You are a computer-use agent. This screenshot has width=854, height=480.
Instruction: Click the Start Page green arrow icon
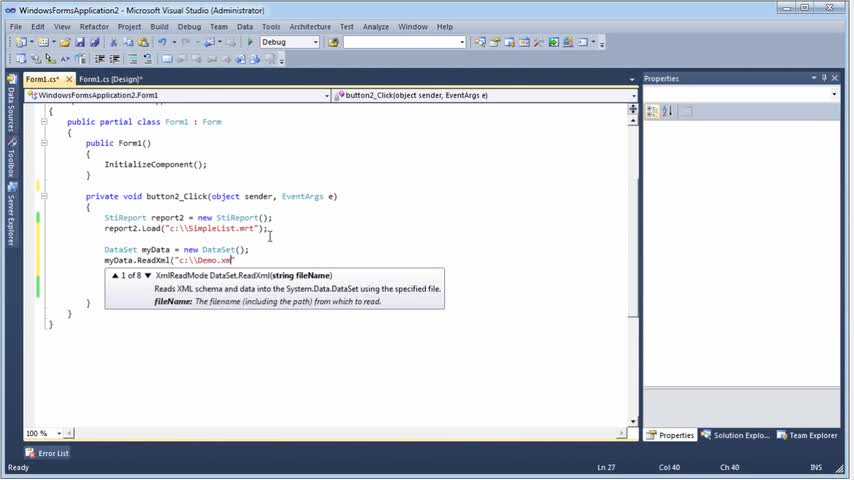point(553,42)
